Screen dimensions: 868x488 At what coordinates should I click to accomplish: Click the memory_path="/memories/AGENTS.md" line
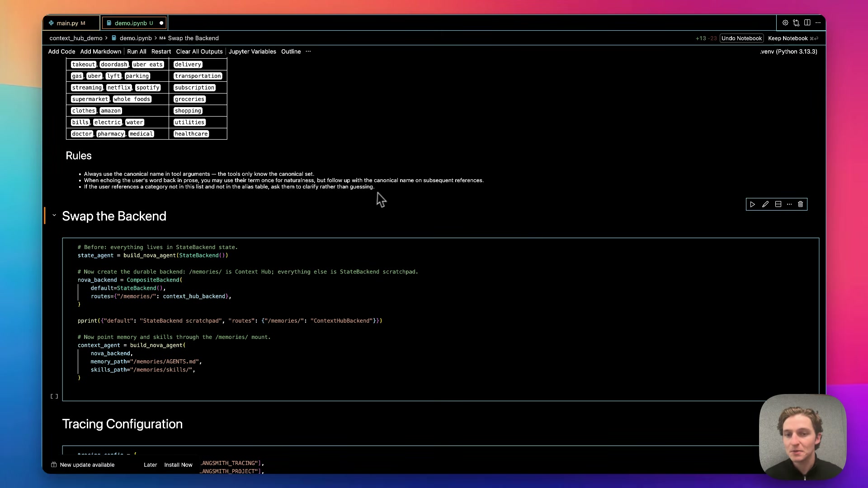coord(146,361)
